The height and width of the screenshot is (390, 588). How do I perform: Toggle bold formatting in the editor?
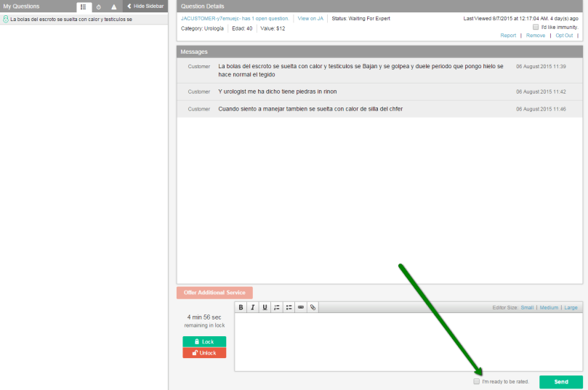tap(241, 307)
